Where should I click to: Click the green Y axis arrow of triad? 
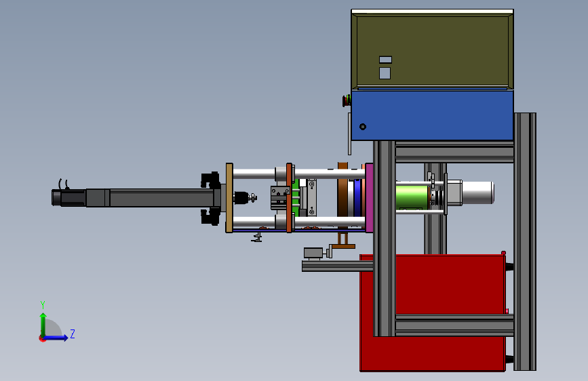pyautogui.click(x=43, y=324)
